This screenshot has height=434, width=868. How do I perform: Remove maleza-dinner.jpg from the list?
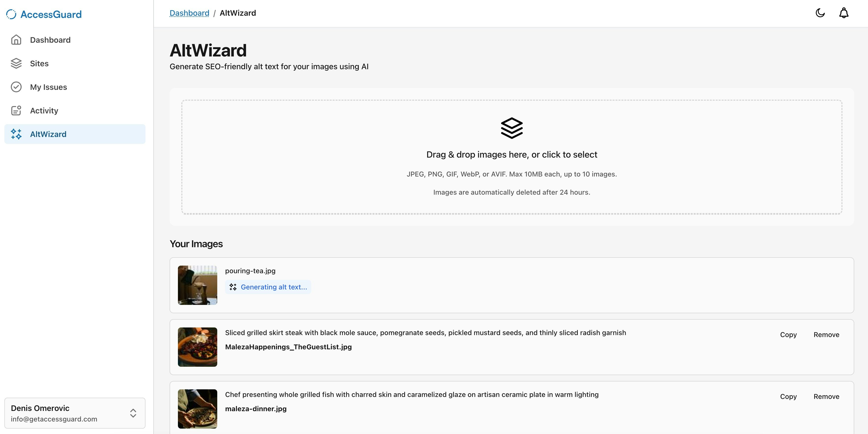pos(826,397)
